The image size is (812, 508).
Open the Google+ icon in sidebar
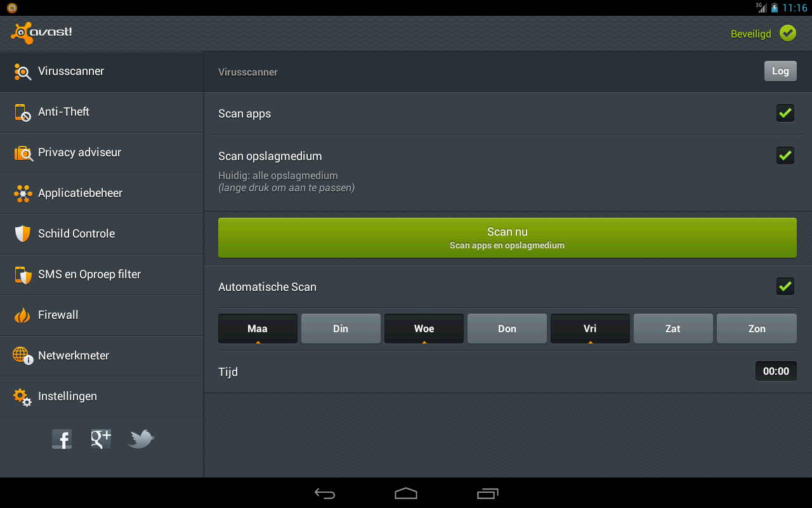(101, 439)
